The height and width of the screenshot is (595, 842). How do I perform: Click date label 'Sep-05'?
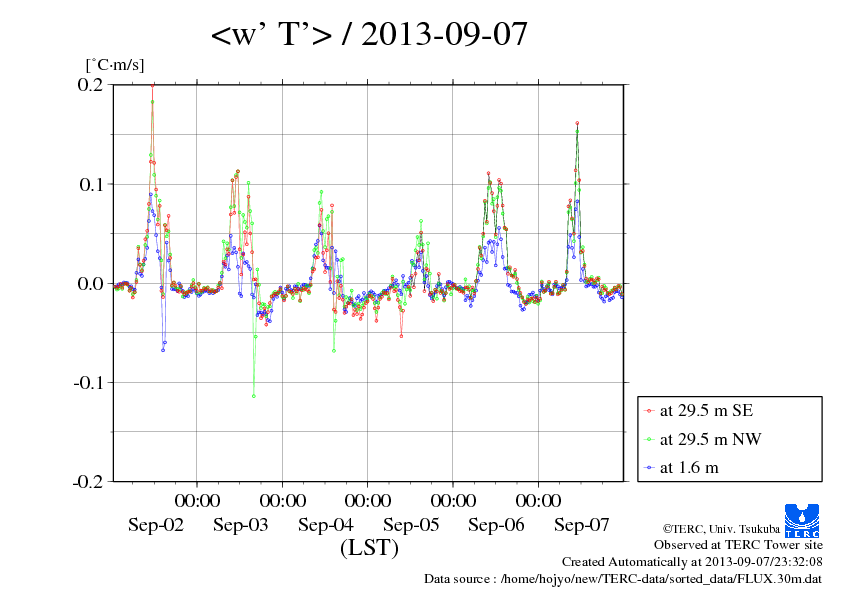pyautogui.click(x=411, y=525)
